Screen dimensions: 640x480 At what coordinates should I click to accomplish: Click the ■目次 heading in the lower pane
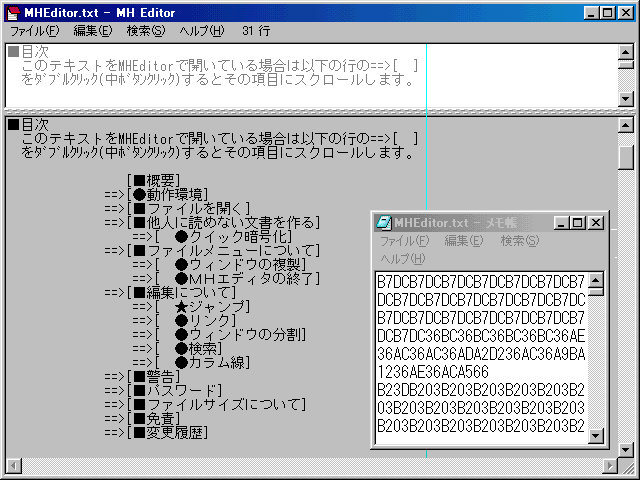click(x=29, y=124)
